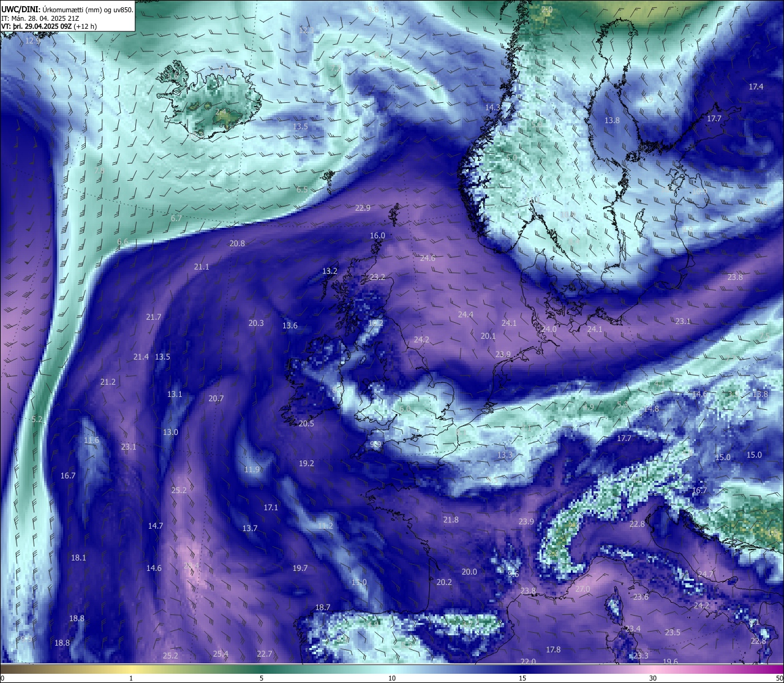Click the map value "17.8"
This screenshot has width=784, height=683.
coord(553,650)
